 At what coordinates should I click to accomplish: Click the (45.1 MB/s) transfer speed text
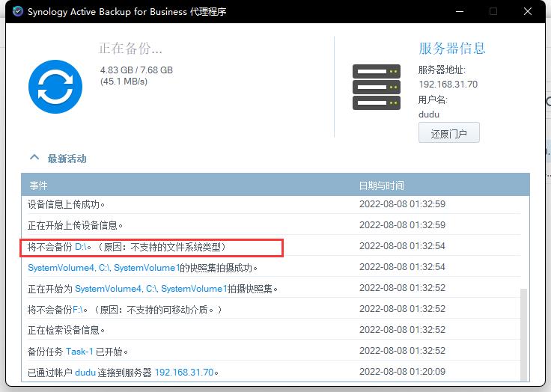coord(124,82)
